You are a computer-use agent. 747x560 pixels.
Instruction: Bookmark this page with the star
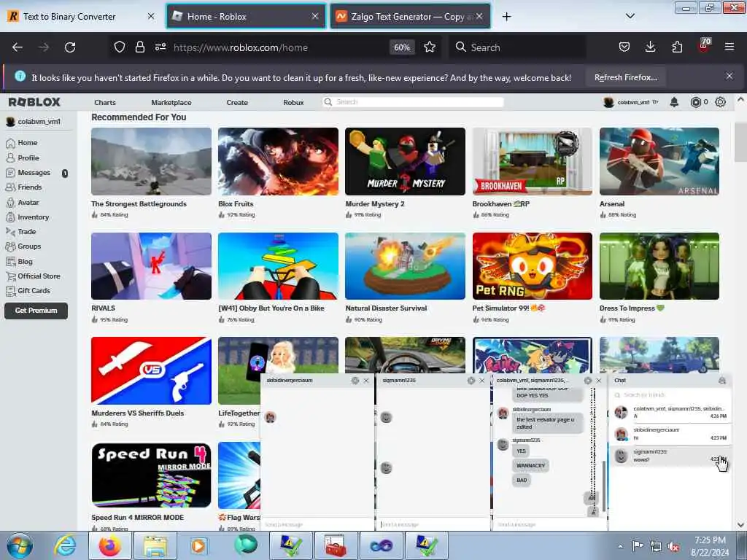(430, 47)
